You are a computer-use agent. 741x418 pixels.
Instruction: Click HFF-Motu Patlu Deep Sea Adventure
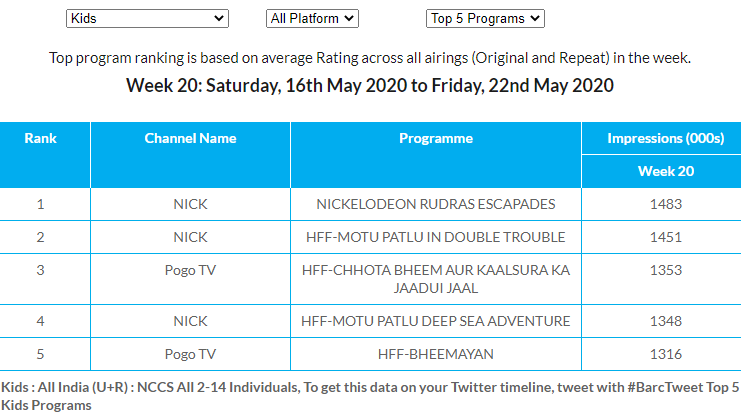pos(435,321)
